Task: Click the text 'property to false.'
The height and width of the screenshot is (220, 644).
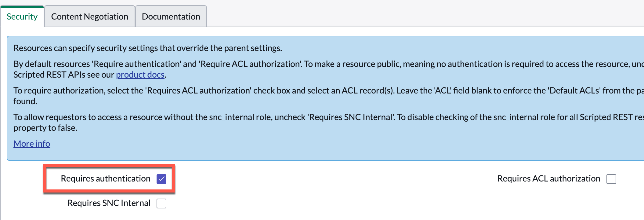Action: (45, 128)
